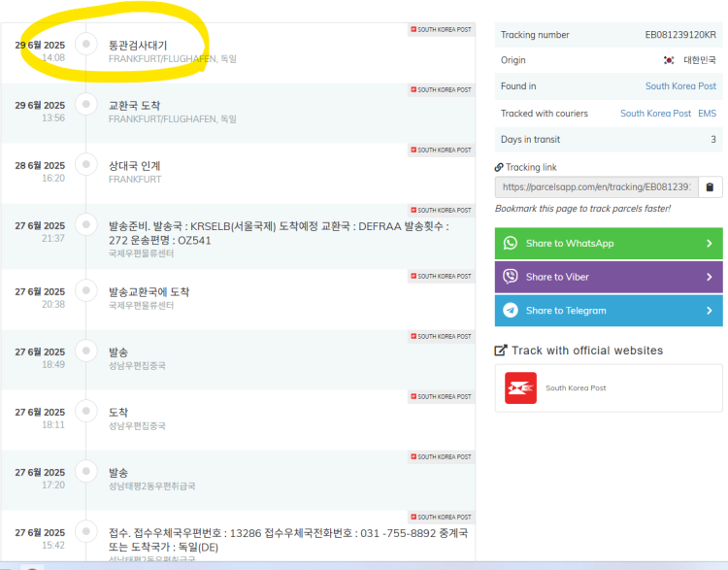Click the Viber logo icon
Image resolution: width=728 pixels, height=570 pixels.
pyautogui.click(x=511, y=277)
